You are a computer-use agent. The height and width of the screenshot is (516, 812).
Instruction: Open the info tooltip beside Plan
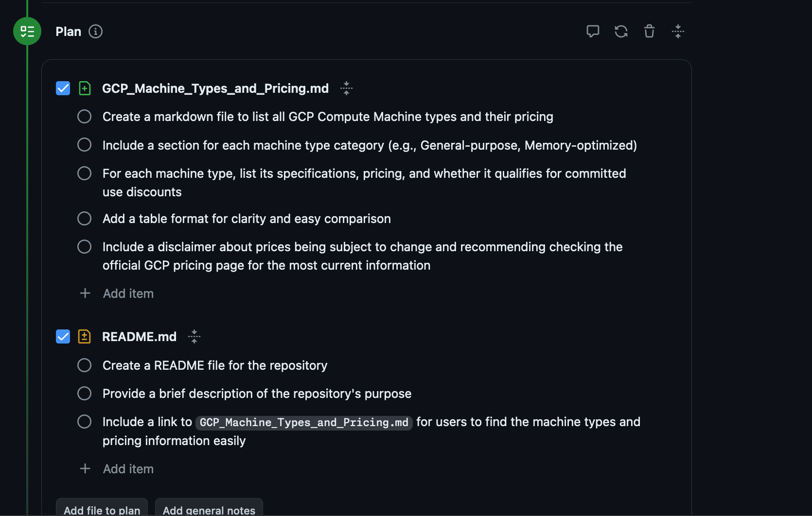96,31
